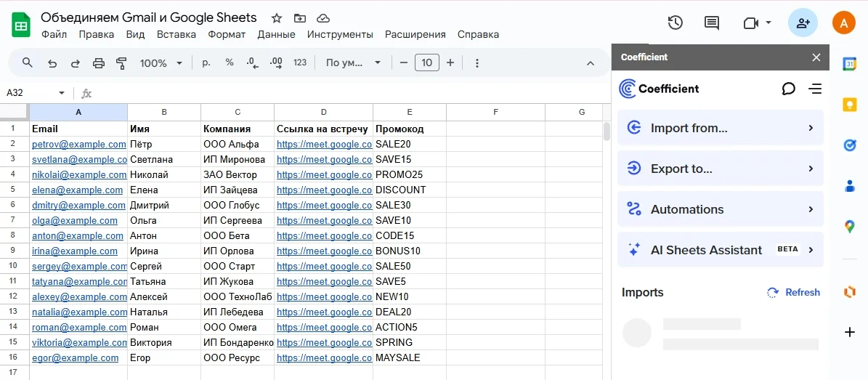Open the Расширения menu
The height and width of the screenshot is (380, 868).
[x=415, y=34]
